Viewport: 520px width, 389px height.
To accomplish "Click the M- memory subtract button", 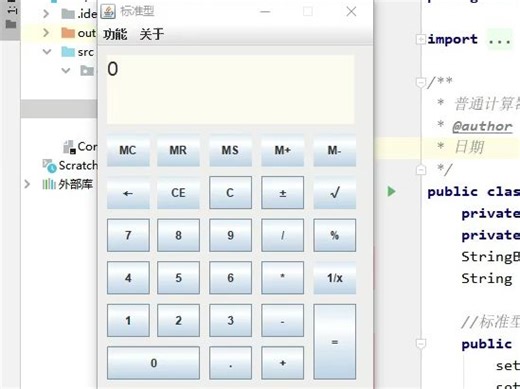I will (334, 150).
